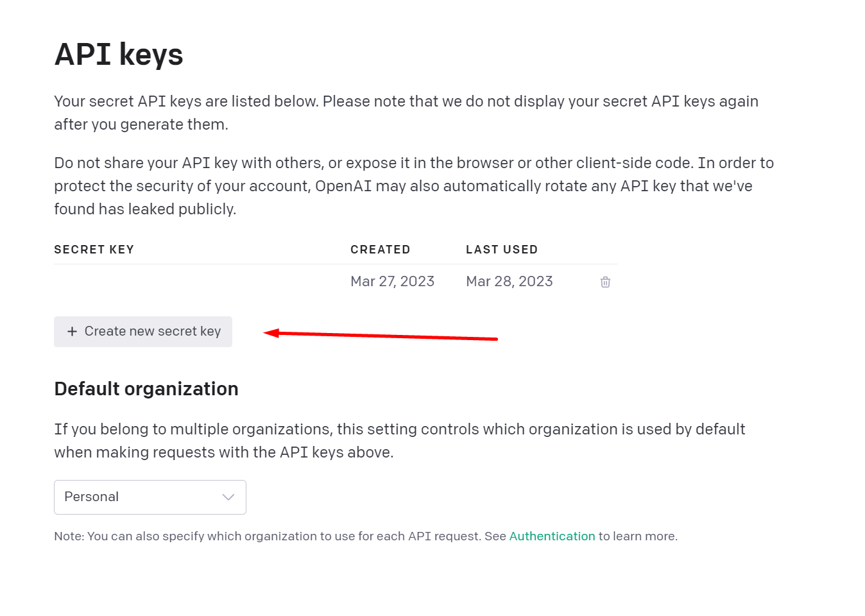The height and width of the screenshot is (616, 865).
Task: Click the hidden secret key table row
Action: [193, 281]
